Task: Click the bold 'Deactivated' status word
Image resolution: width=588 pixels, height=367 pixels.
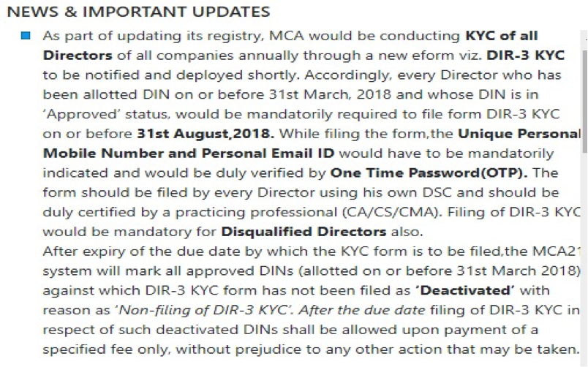Action: [465, 290]
